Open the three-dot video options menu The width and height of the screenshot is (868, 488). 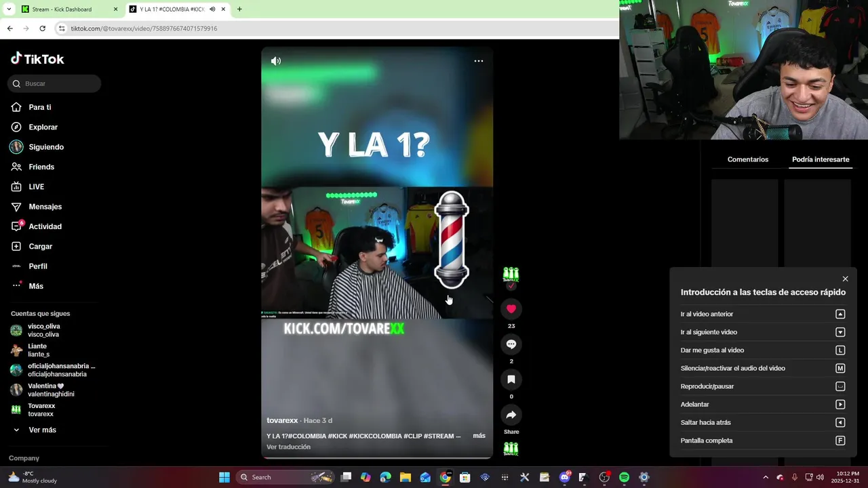(x=479, y=61)
